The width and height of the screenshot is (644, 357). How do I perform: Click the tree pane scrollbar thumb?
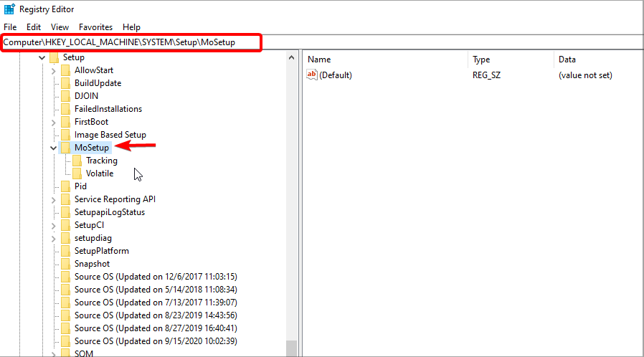coord(292,348)
